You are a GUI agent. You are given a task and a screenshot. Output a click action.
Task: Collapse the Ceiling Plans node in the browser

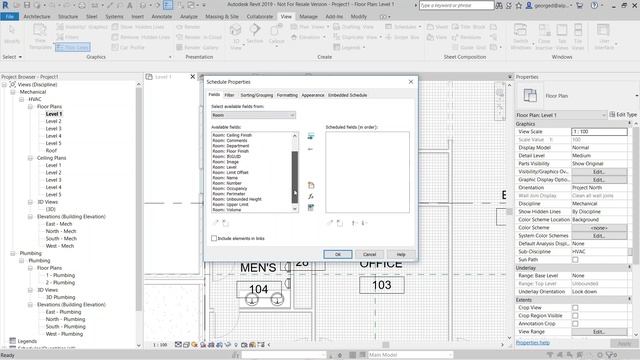pos(30,158)
